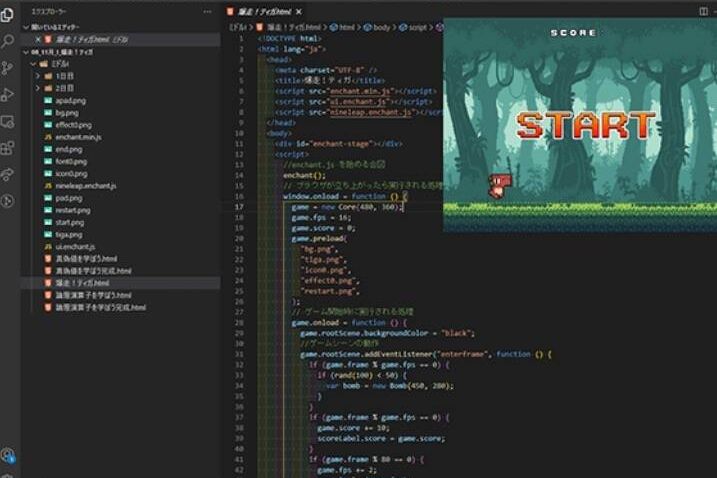
Task: Click the Live Share arrow icon
Action: [7, 174]
